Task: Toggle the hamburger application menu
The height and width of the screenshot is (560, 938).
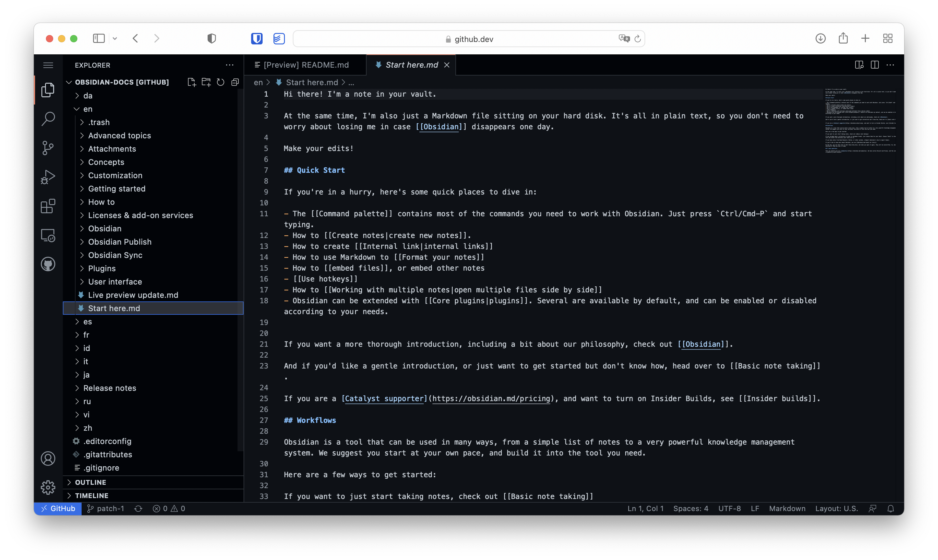Action: (x=48, y=65)
